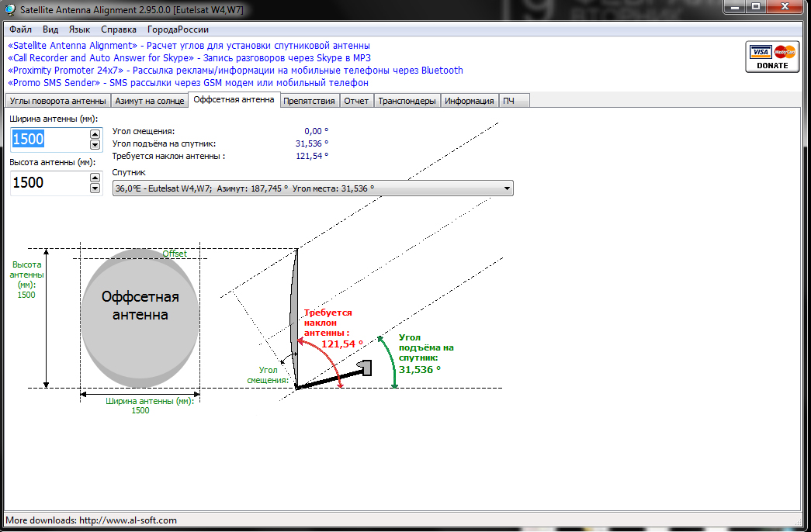Click the Оффсетная антенна dish illustration
811x532 pixels.
(140, 318)
